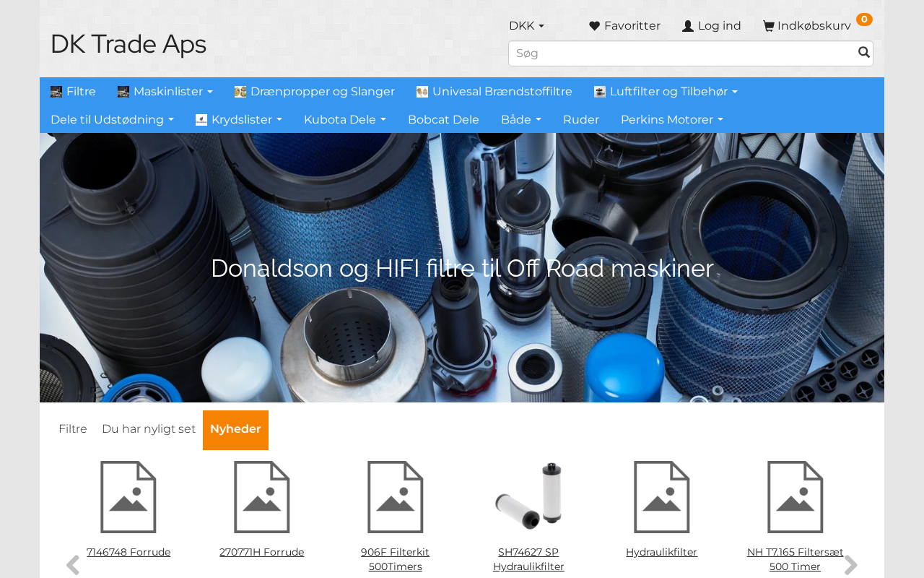Expand the Kubota Dele dropdown
Image resolution: width=924 pixels, height=578 pixels.
345,120
